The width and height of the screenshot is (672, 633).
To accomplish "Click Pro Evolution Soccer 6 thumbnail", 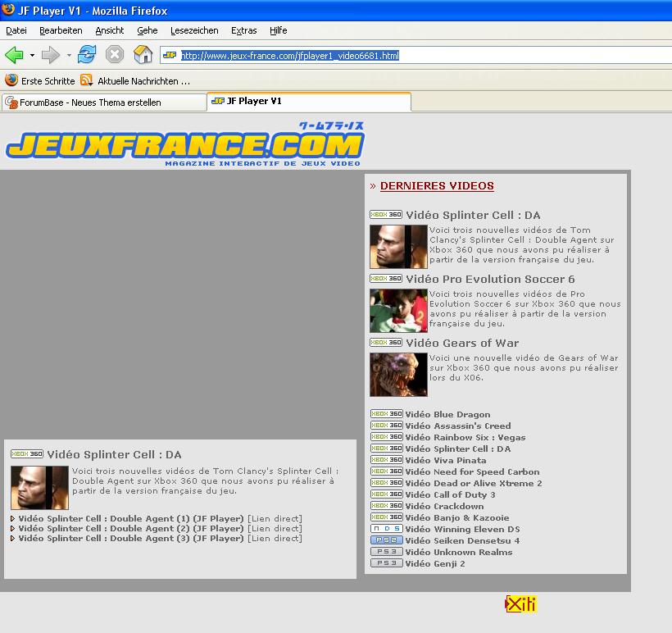I will coord(398,311).
